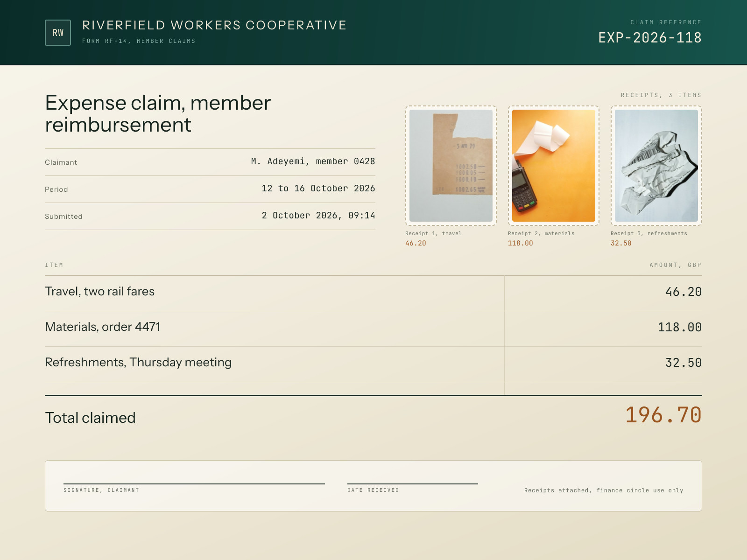This screenshot has width=747, height=560.
Task: Click the 'Claim Reference' label
Action: (666, 22)
